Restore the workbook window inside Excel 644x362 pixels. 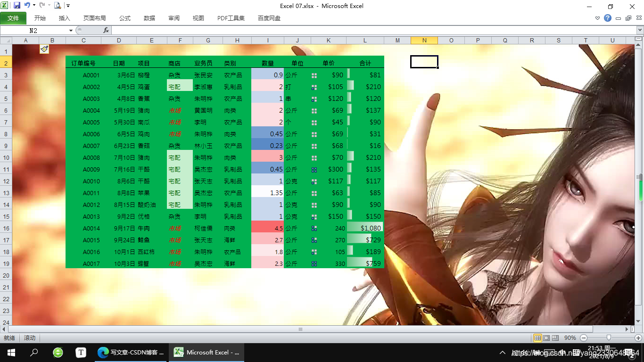pyautogui.click(x=628, y=18)
